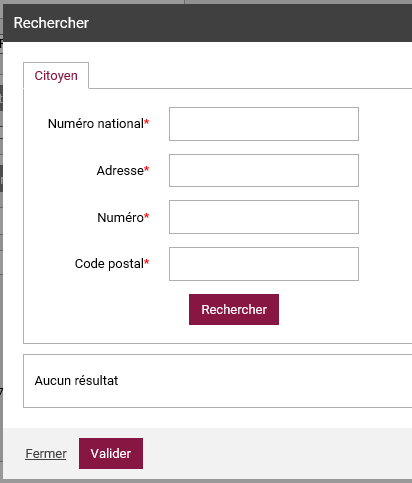
Task: Focus the Numéro input field
Action: pyautogui.click(x=264, y=217)
